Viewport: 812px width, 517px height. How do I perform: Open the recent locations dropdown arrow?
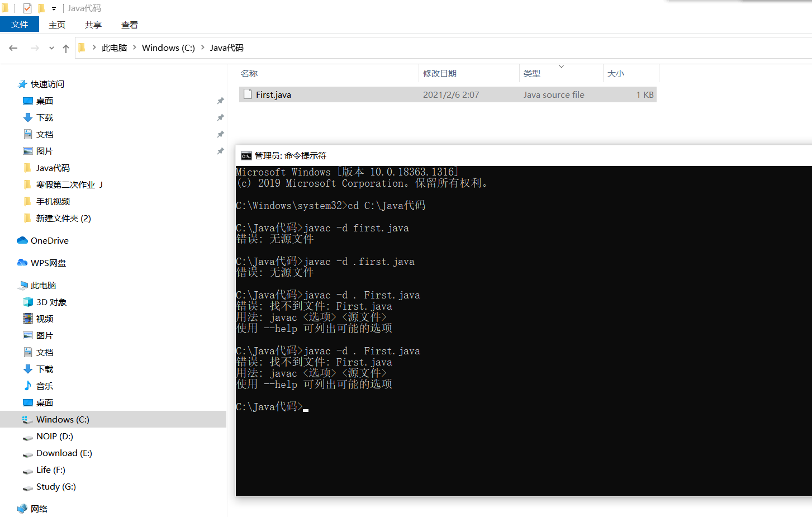(51, 48)
